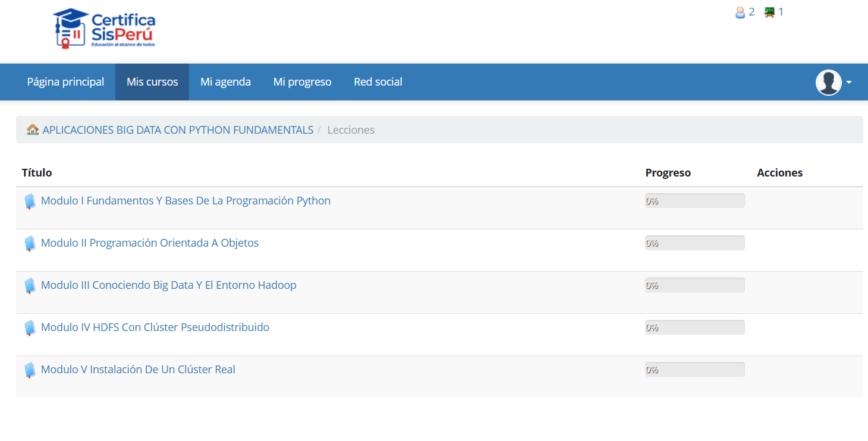Open Modulo III Conociendo Big Data link
The width and height of the screenshot is (868, 441).
pos(168,285)
